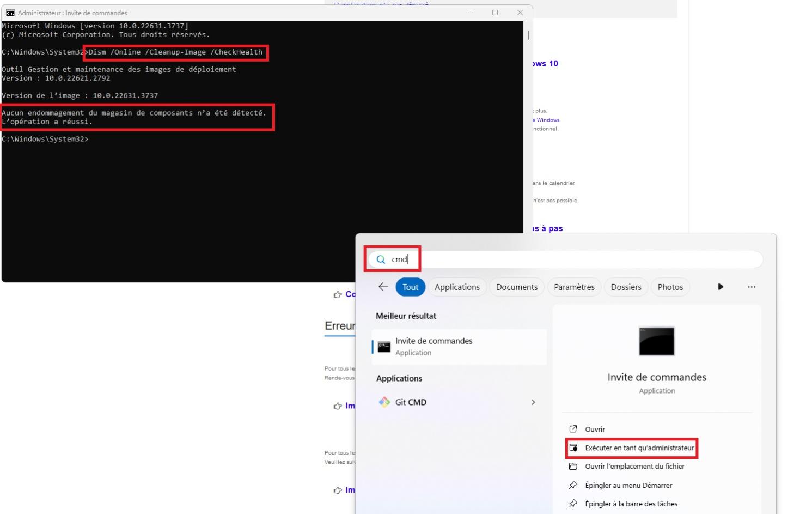
Task: Click the large Command Prompt preview icon
Action: (656, 341)
